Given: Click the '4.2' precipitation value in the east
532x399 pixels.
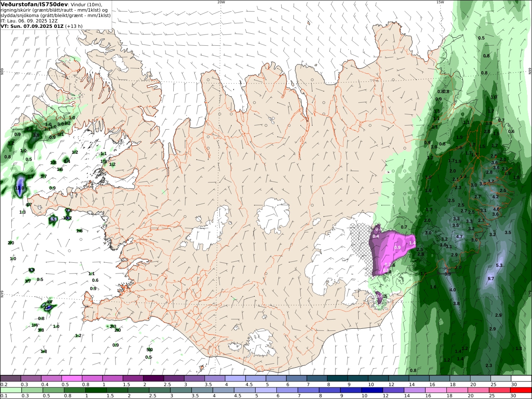Looking at the screenshot, I should (x=495, y=197).
